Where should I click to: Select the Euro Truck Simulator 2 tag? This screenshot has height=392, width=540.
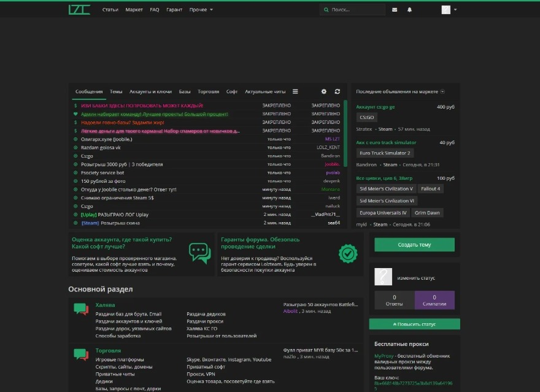385,153
